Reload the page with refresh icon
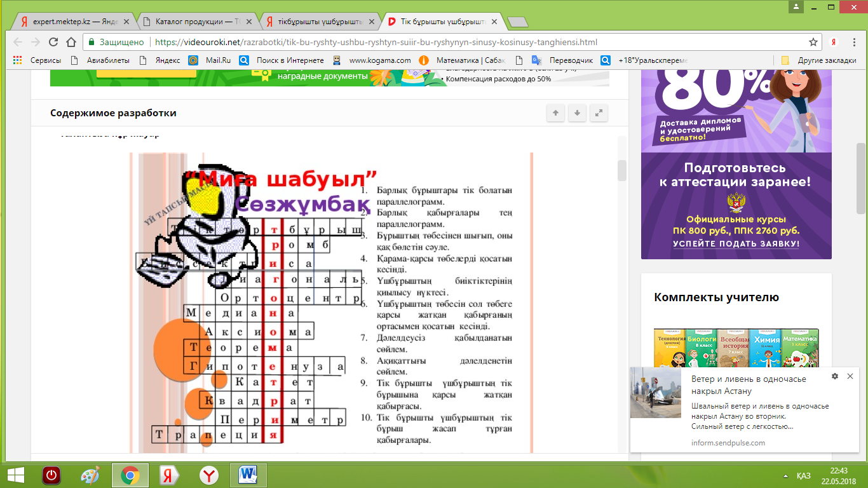This screenshot has width=868, height=488. pyautogui.click(x=53, y=43)
